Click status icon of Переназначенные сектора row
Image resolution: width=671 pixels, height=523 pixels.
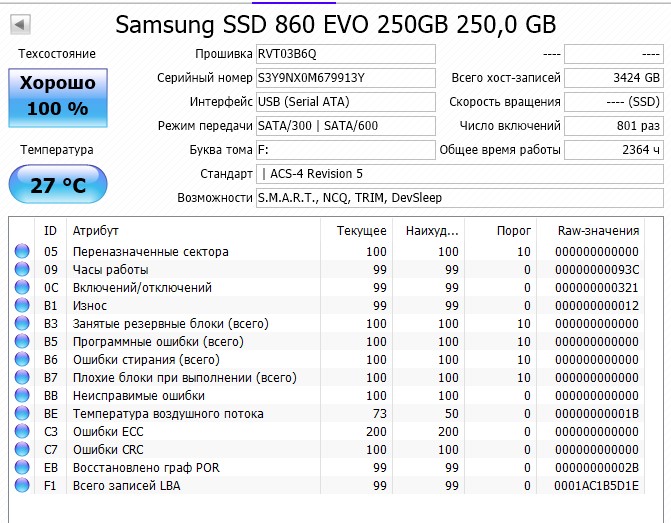tap(22, 251)
